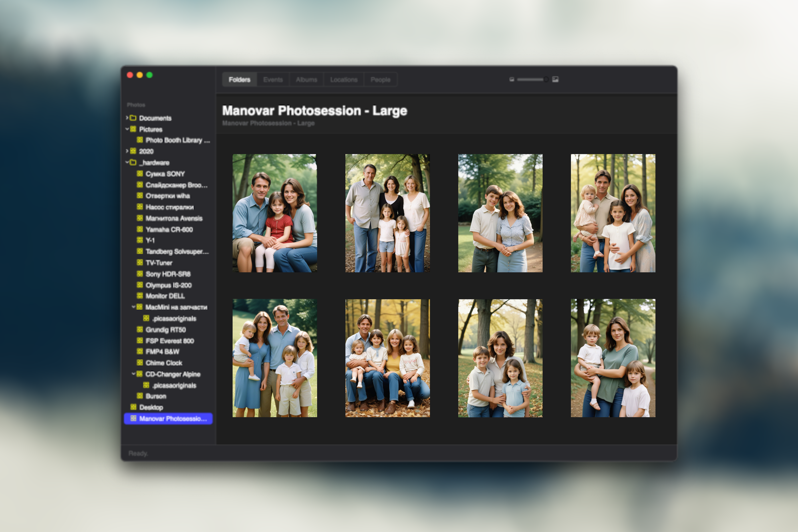Click the large thumbnail size icon right of the slider

[556, 79]
